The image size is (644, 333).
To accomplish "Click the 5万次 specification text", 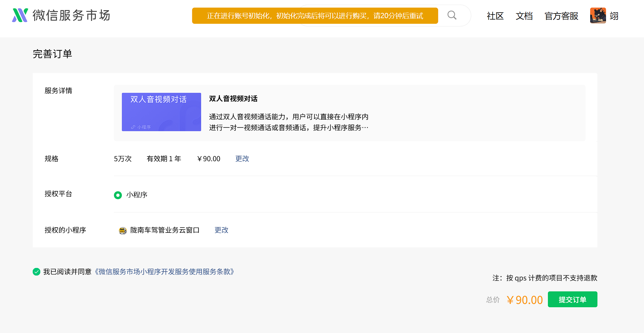I will pos(123,159).
